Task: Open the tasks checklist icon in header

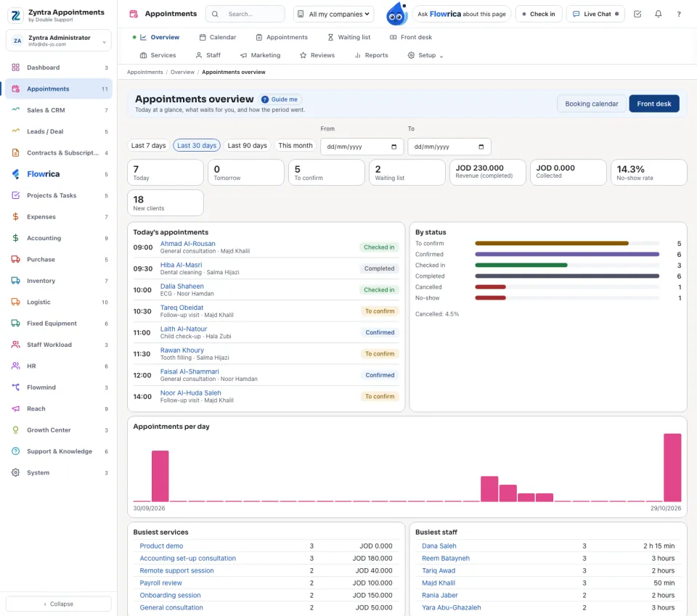Action: coord(637,15)
